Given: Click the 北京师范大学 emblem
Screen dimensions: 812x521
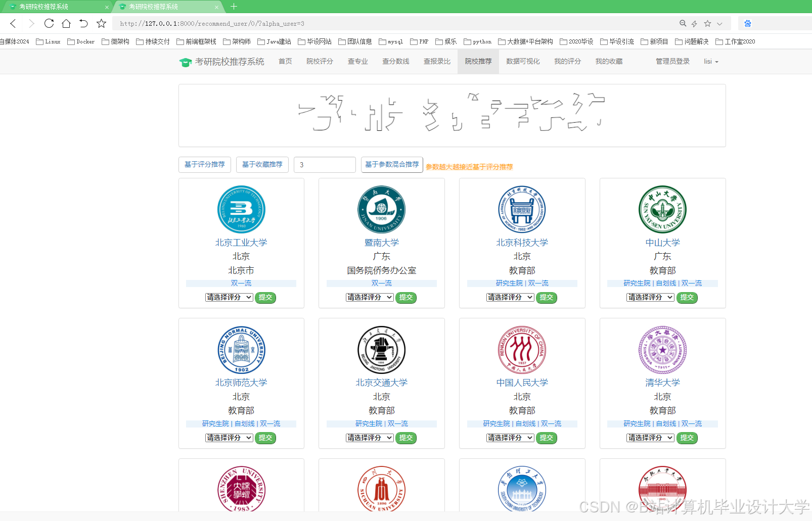Looking at the screenshot, I should [x=241, y=350].
